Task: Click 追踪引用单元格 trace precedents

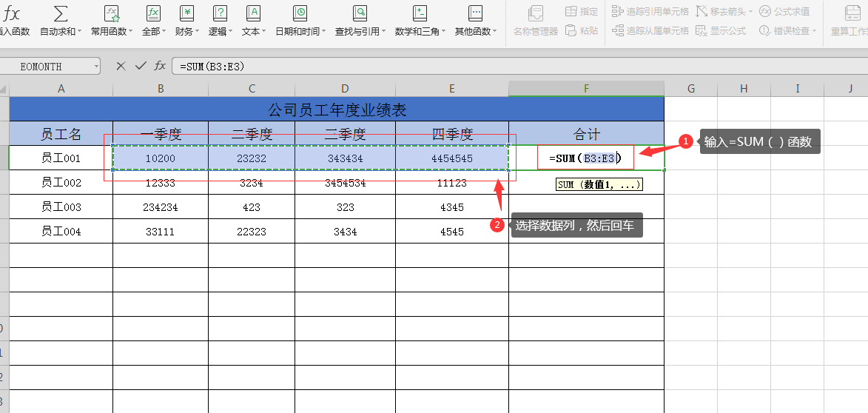Action: pyautogui.click(x=650, y=11)
